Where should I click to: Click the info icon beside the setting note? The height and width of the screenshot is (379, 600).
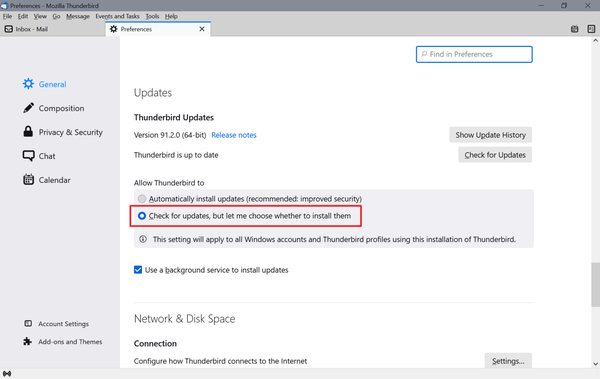point(143,239)
